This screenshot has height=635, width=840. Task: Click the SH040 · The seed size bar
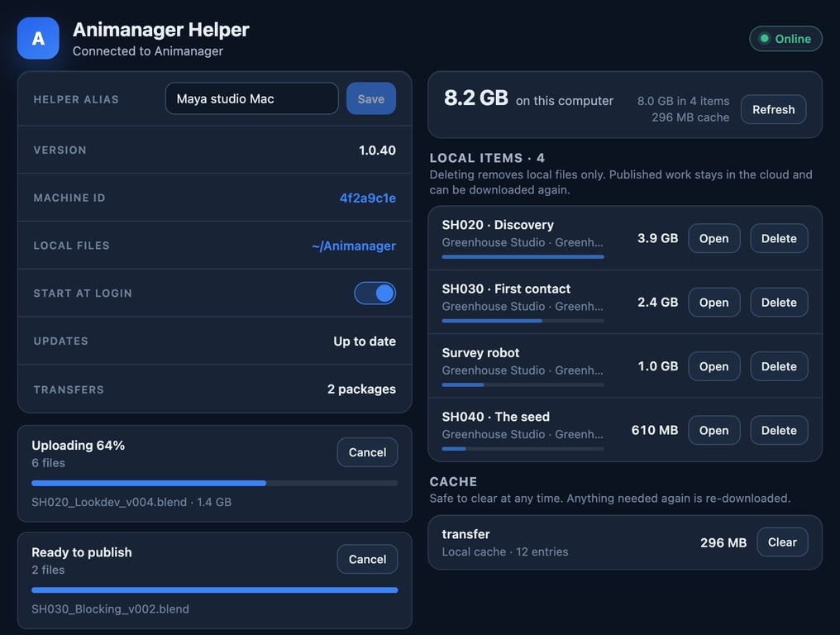(523, 448)
